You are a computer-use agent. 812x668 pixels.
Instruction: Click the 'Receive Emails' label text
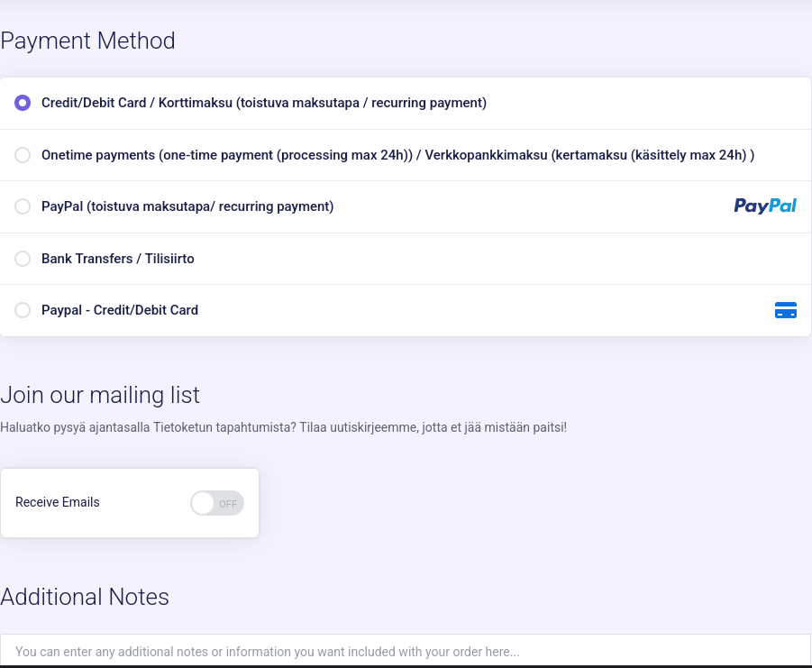coord(58,502)
